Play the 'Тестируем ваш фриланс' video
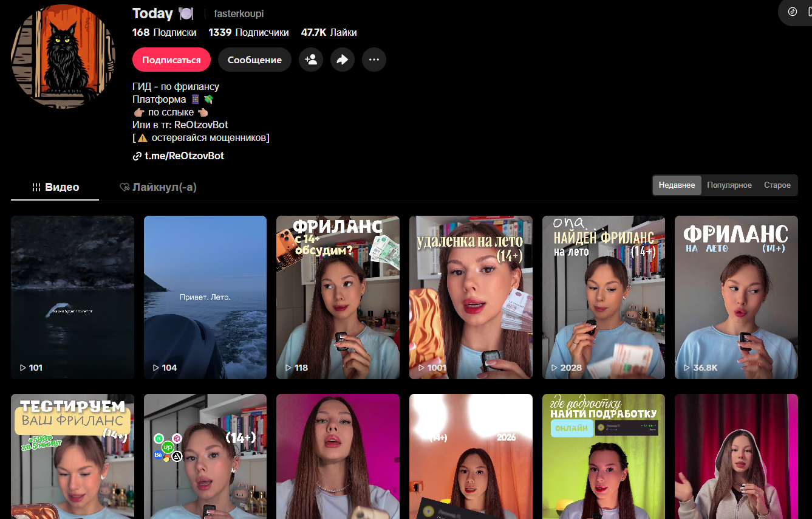Viewport: 812px width, 519px height. [x=72, y=456]
